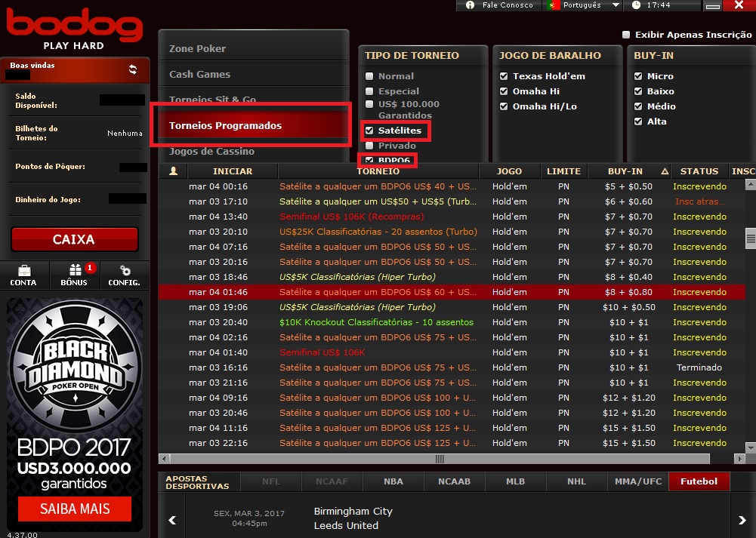This screenshot has height=538, width=756.
Task: Open the Português language dropdown arrow
Action: click(616, 5)
